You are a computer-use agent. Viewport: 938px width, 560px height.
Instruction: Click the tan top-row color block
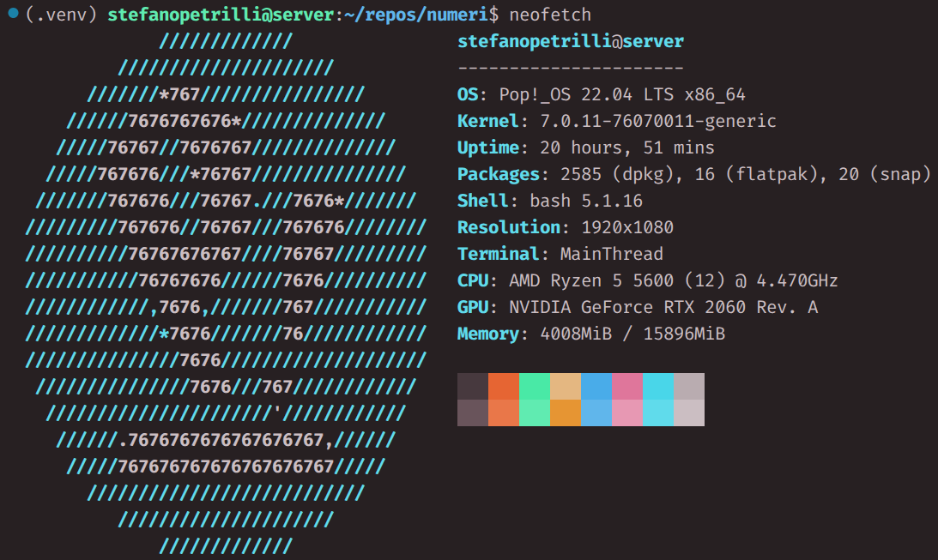point(566,386)
